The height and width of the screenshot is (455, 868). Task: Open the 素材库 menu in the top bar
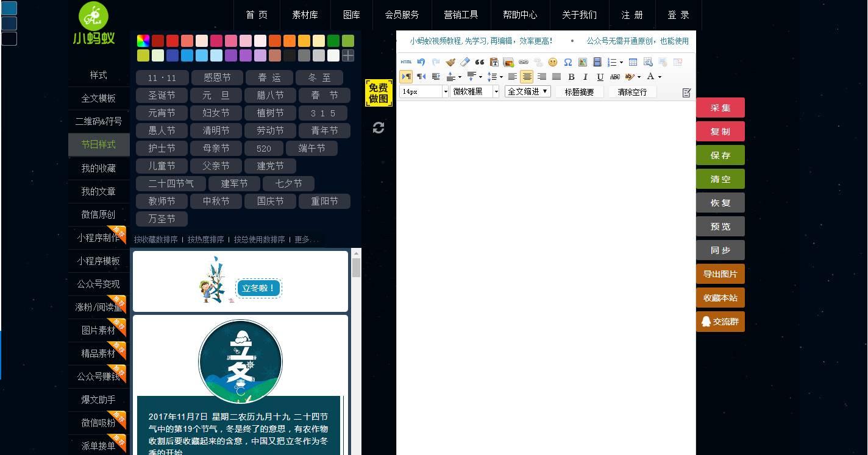[x=305, y=15]
